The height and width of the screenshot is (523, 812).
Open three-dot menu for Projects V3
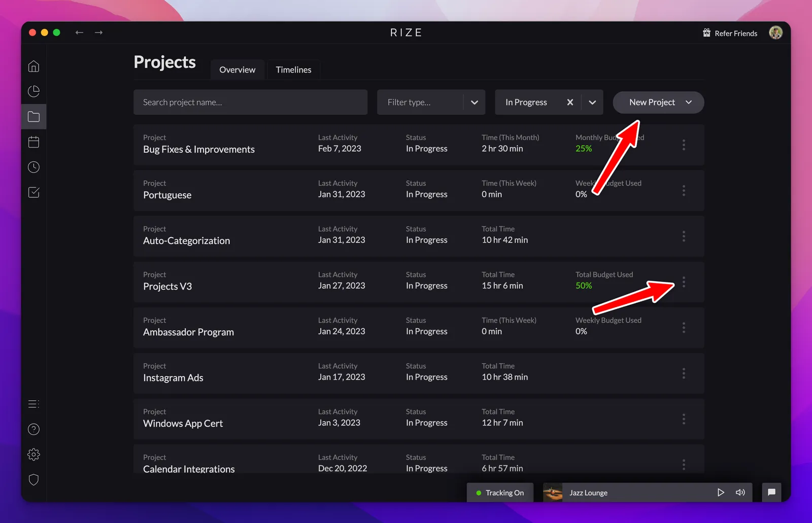pyautogui.click(x=684, y=282)
